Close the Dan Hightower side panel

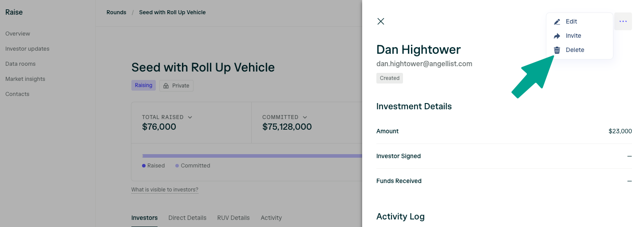(x=381, y=21)
